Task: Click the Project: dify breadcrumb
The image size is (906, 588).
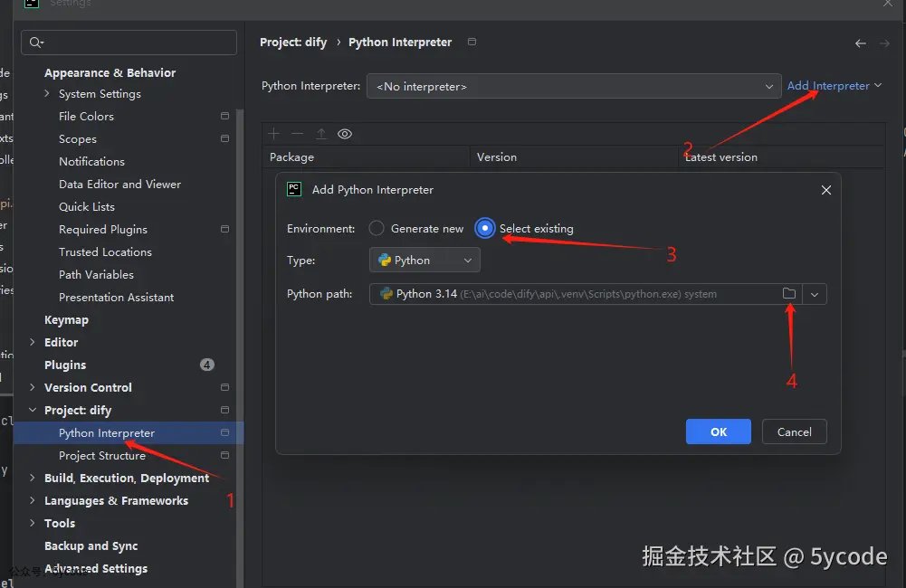Action: click(x=293, y=43)
